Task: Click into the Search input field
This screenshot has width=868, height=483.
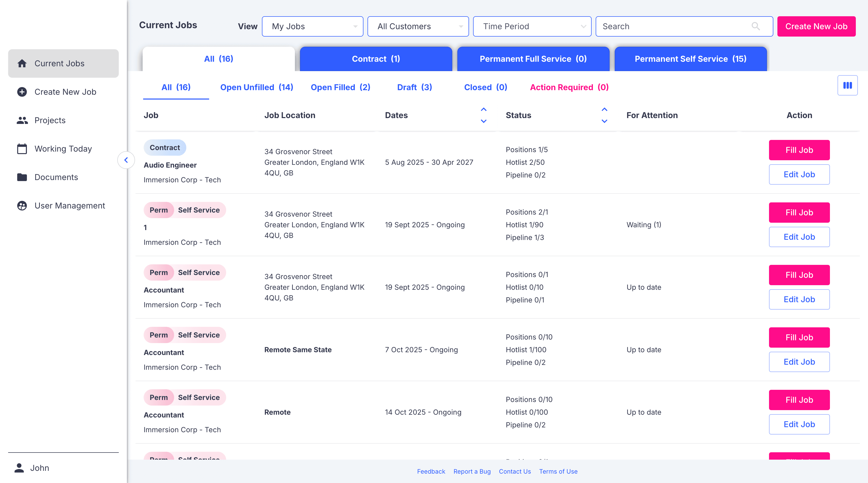Action: [674, 26]
